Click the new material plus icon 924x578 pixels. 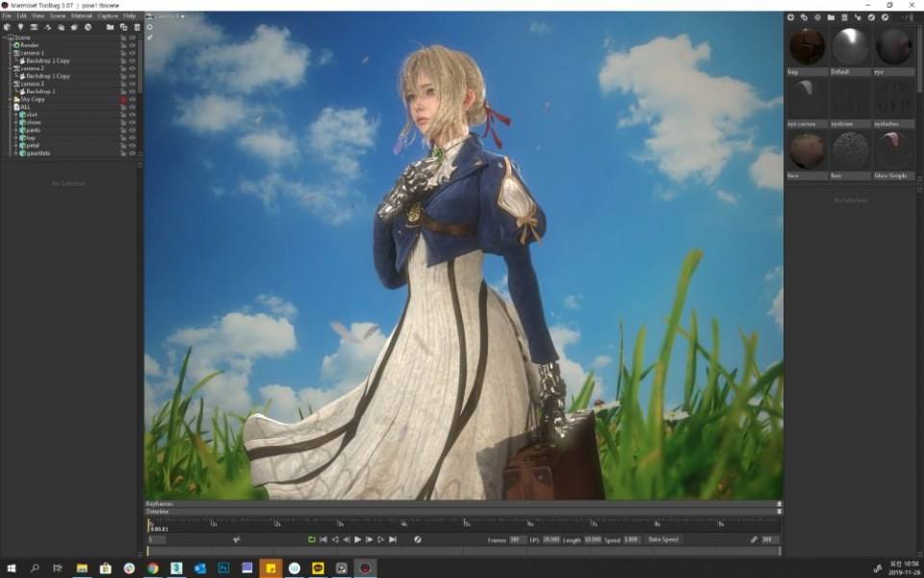(791, 17)
